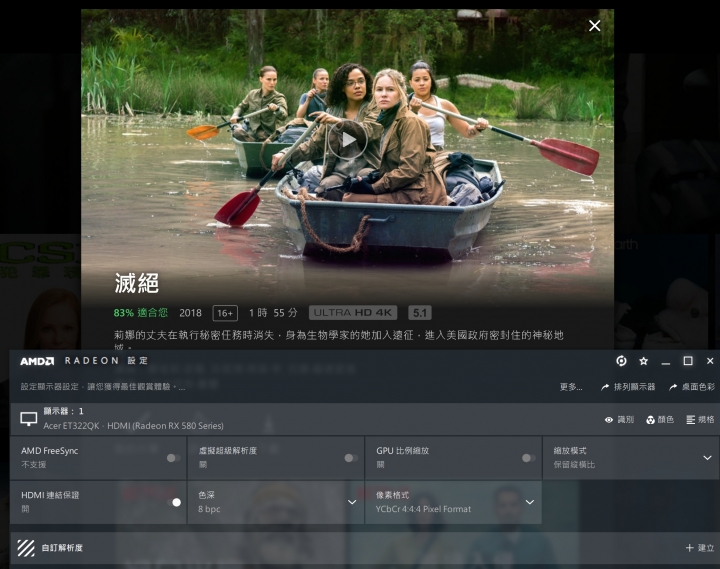Close the Netflix title details popup
Image resolution: width=720 pixels, height=569 pixels.
pyautogui.click(x=595, y=26)
